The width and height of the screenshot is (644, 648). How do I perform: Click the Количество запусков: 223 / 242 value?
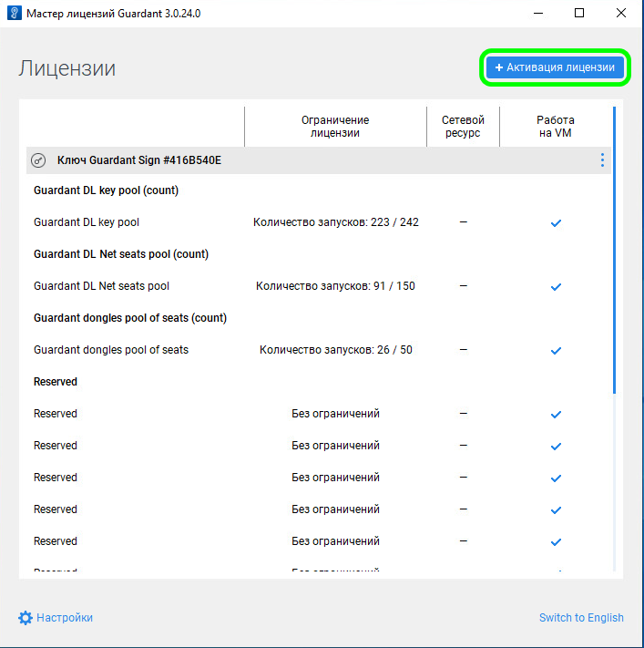pos(336,222)
